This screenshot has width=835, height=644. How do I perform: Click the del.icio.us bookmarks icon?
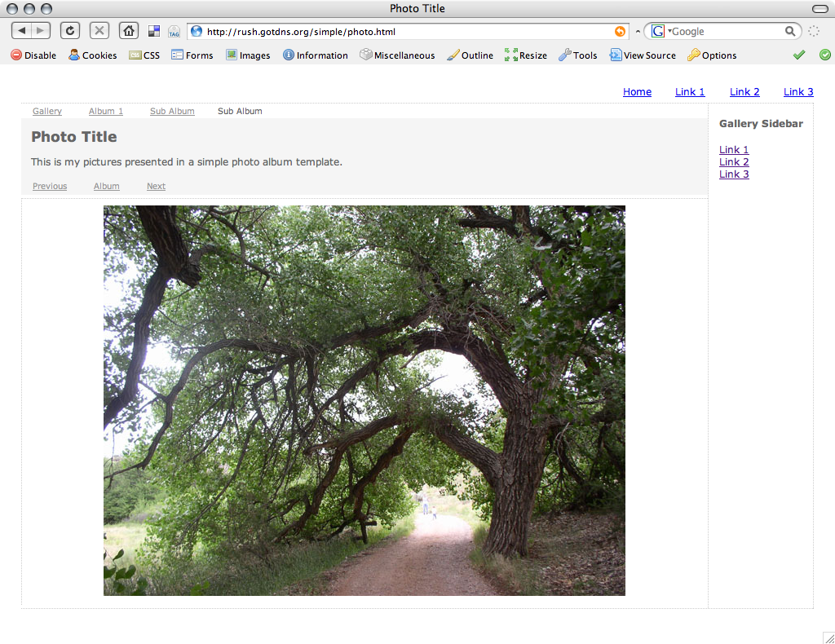154,32
